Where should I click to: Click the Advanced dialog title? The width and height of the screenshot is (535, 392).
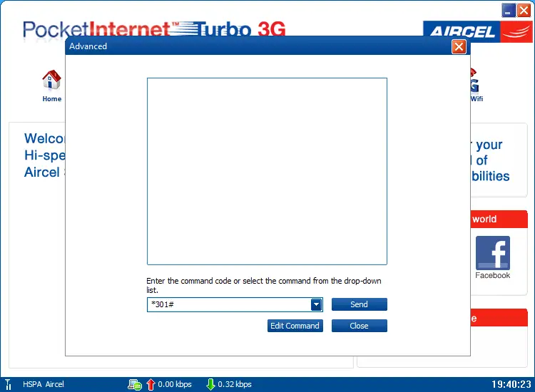pyautogui.click(x=88, y=46)
